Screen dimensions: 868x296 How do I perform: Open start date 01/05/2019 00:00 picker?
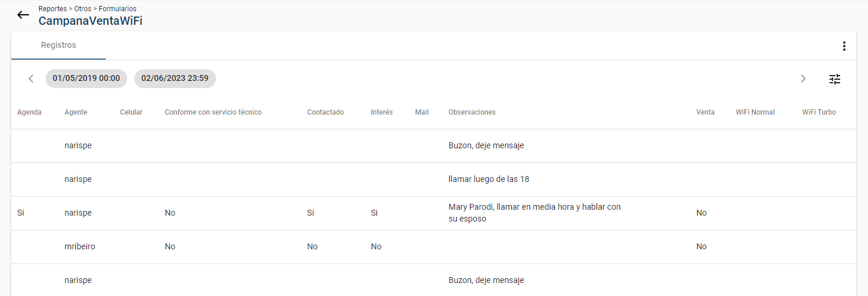86,79
